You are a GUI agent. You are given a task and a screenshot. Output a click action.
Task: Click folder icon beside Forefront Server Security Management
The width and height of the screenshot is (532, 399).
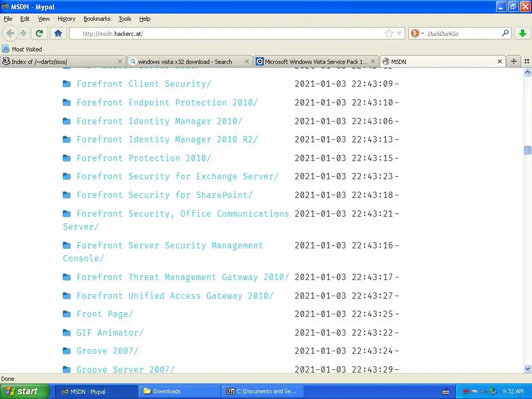[67, 245]
